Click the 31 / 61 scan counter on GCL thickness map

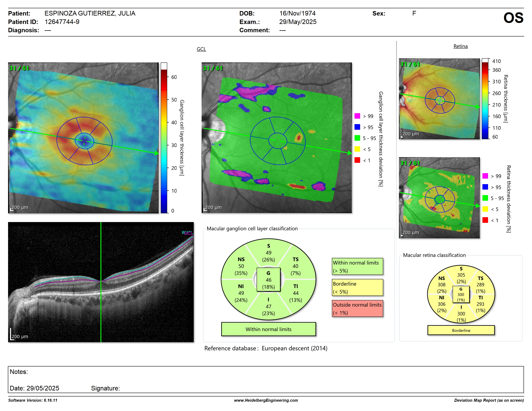point(19,68)
